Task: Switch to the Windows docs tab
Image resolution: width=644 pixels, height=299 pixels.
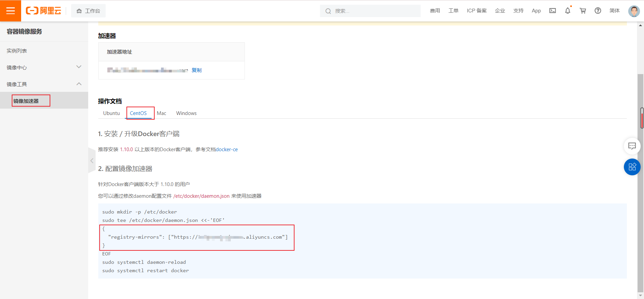Action: coord(186,113)
